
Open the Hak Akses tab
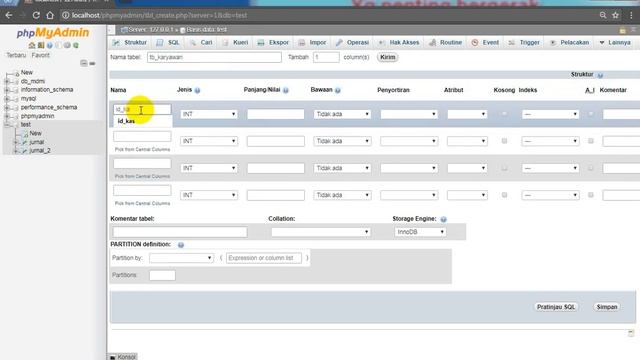click(398, 42)
